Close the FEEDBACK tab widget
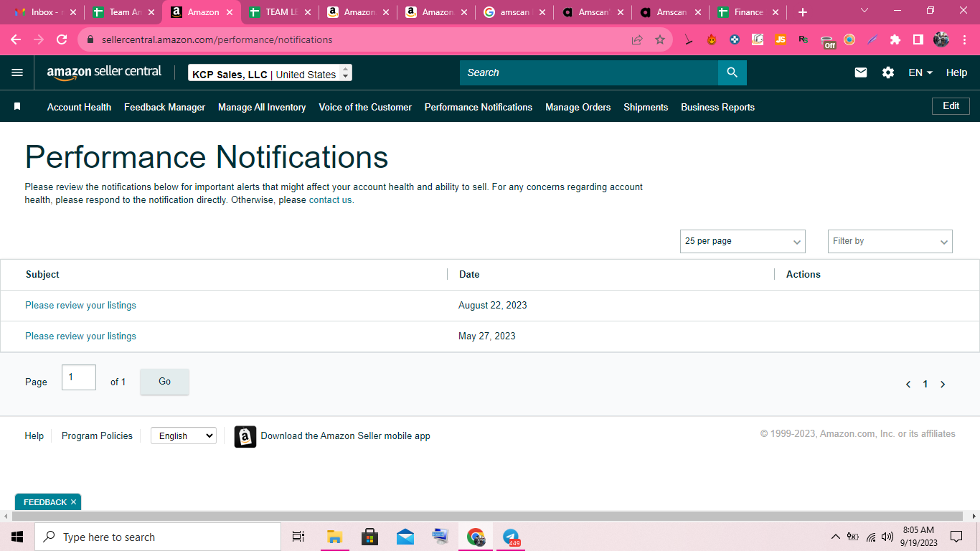Viewport: 980px width, 551px height. [73, 502]
